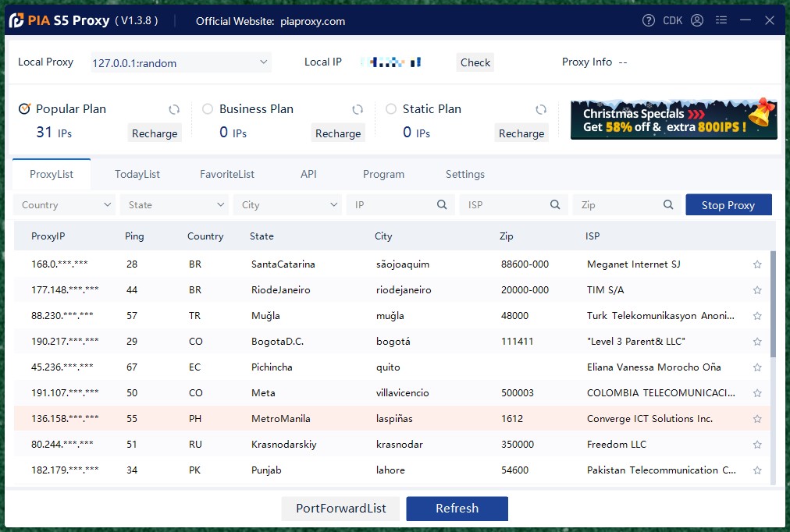Image resolution: width=790 pixels, height=532 pixels.
Task: Select highlighted proxy row 136.158.***.***
Action: point(392,419)
